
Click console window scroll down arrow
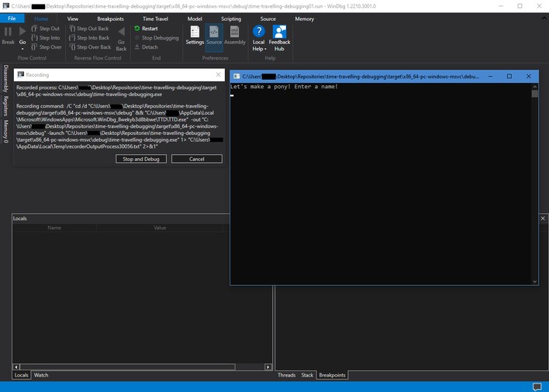(534, 281)
